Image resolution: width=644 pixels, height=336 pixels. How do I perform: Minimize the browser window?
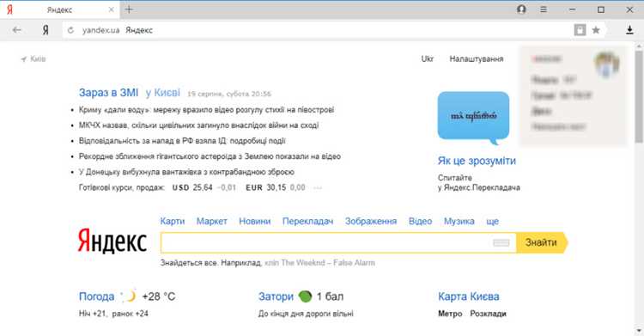pos(572,9)
